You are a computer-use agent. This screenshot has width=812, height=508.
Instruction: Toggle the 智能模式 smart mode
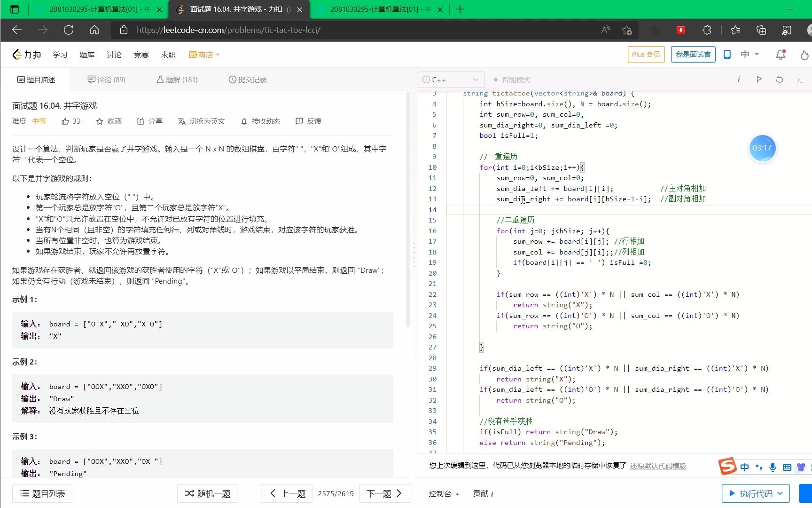512,80
